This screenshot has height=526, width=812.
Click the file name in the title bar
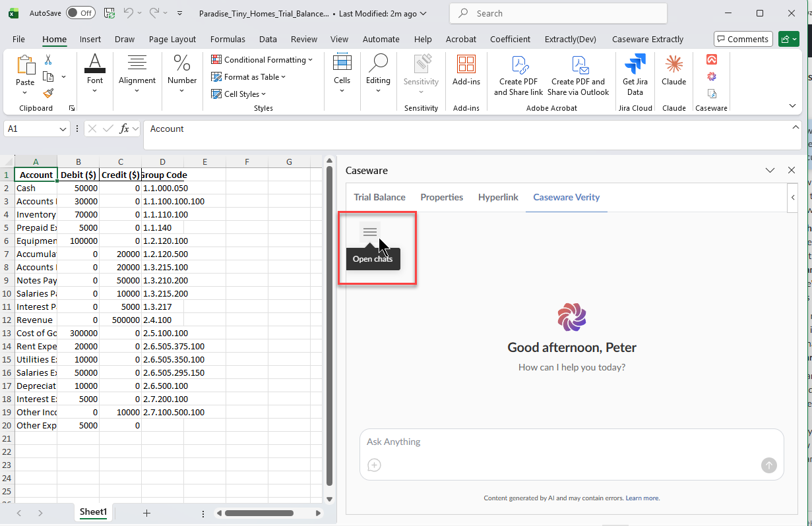(x=264, y=13)
